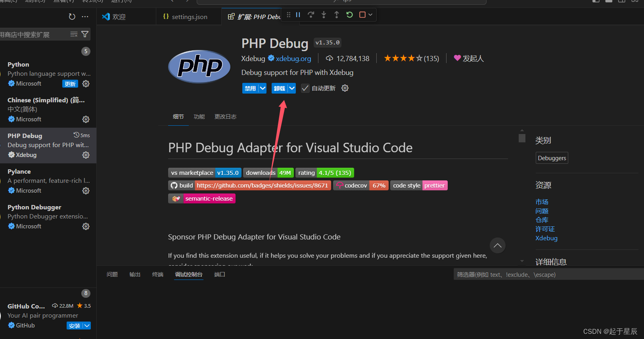
Task: Step into in debug toolbar
Action: [324, 15]
